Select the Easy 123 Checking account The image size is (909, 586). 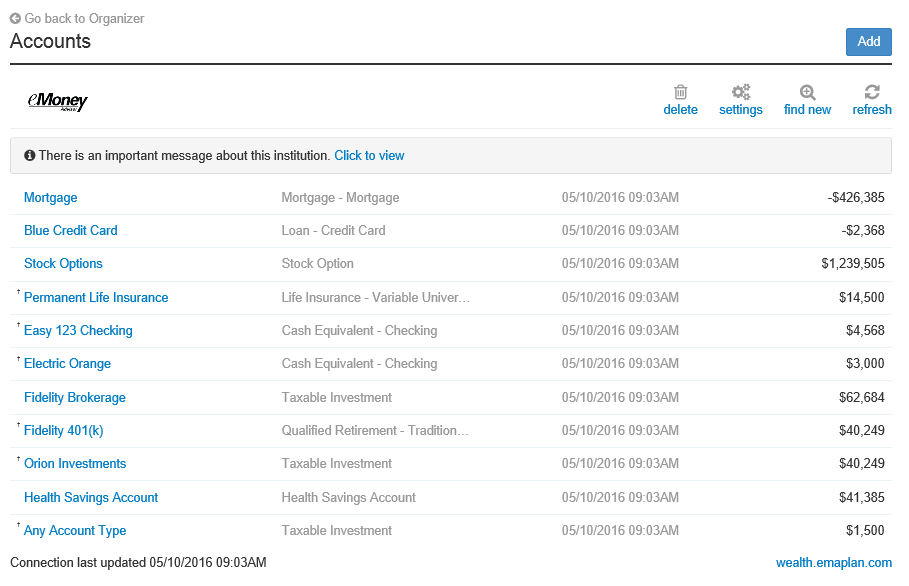click(x=78, y=331)
